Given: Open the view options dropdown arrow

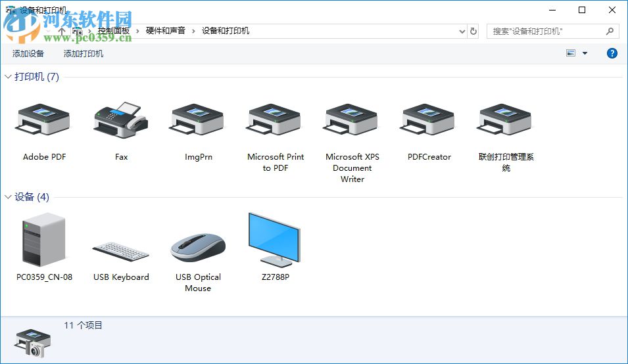Looking at the screenshot, I should (x=585, y=53).
